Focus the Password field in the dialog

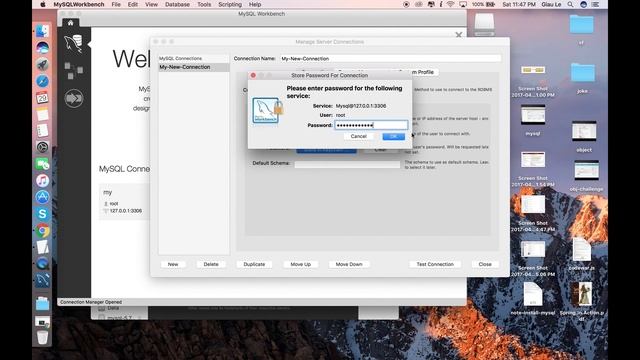pyautogui.click(x=371, y=125)
